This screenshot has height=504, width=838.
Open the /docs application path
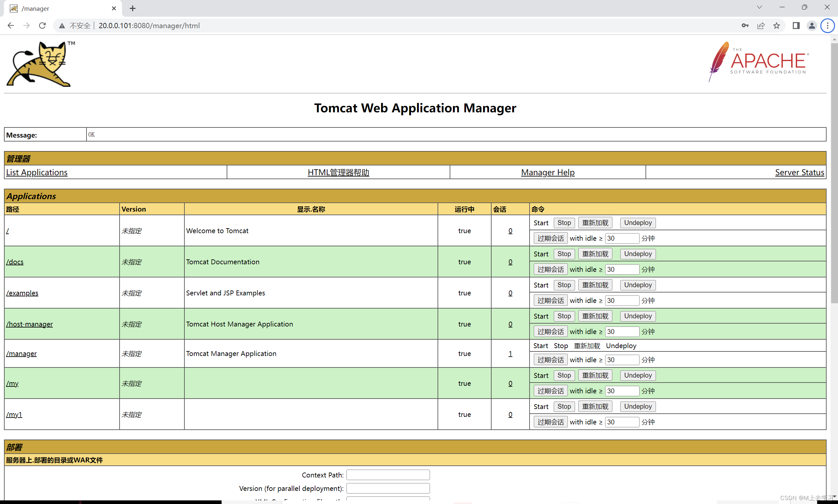coord(15,262)
